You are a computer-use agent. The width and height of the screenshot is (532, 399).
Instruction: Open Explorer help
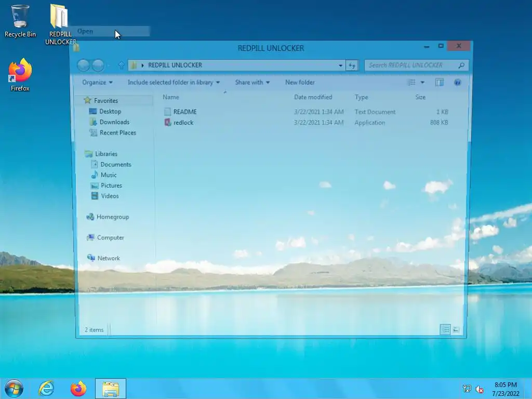point(457,83)
